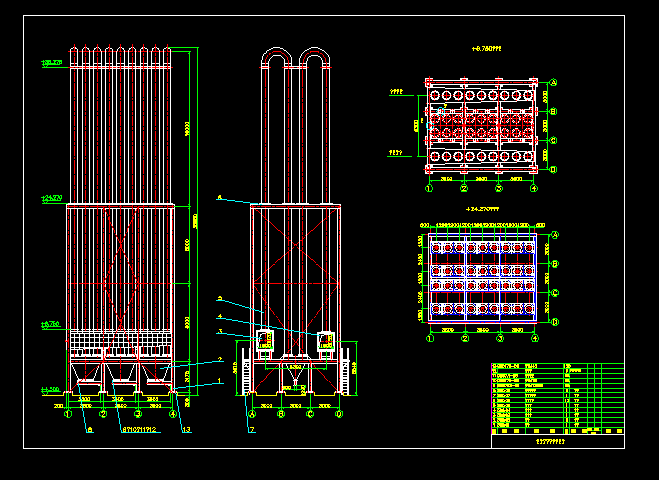Click leader number "3" left of side elevation

[220, 332]
